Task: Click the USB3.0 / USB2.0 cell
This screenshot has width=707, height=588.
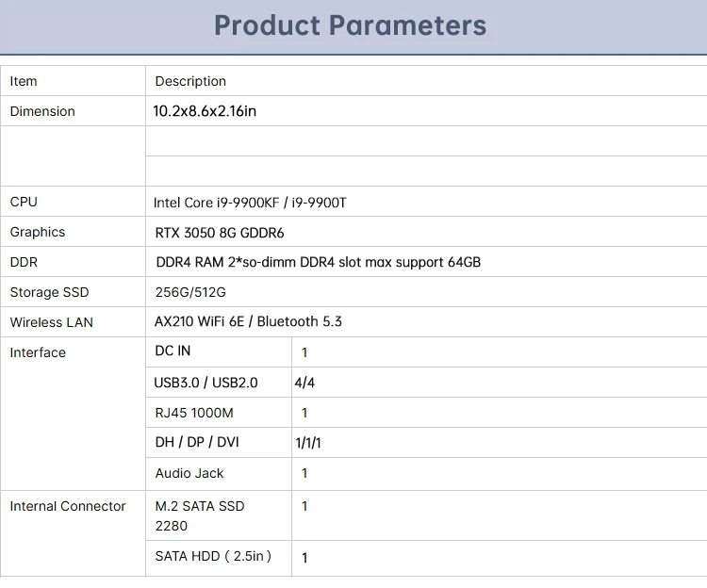Action: 206,383
